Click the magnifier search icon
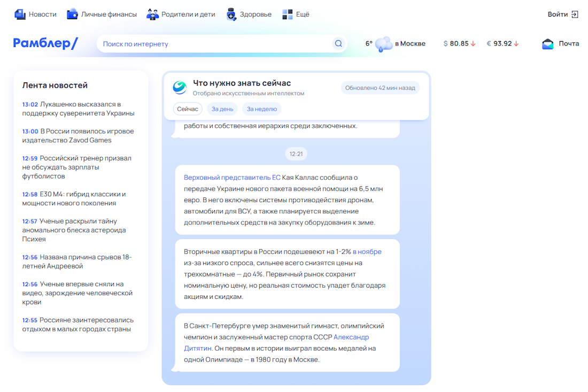 point(338,44)
